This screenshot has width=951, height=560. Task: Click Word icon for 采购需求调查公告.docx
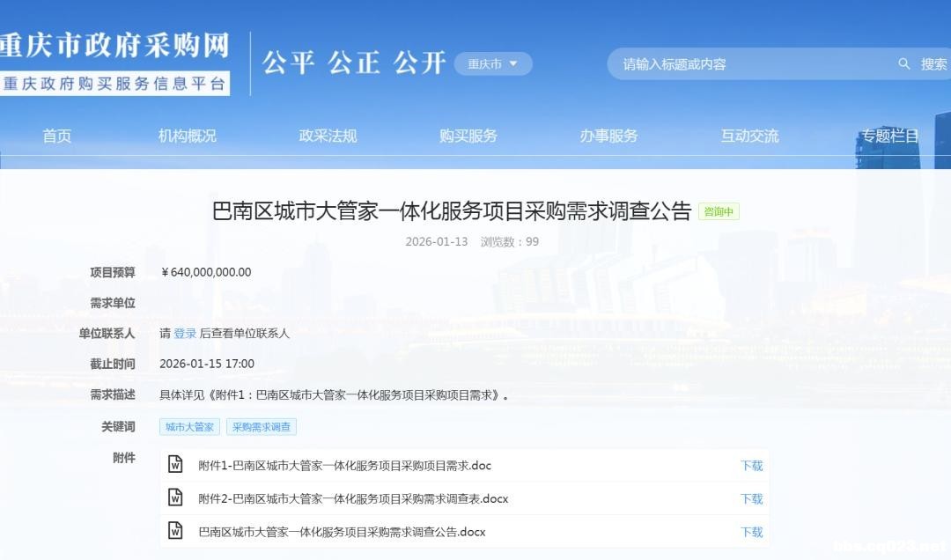point(175,531)
